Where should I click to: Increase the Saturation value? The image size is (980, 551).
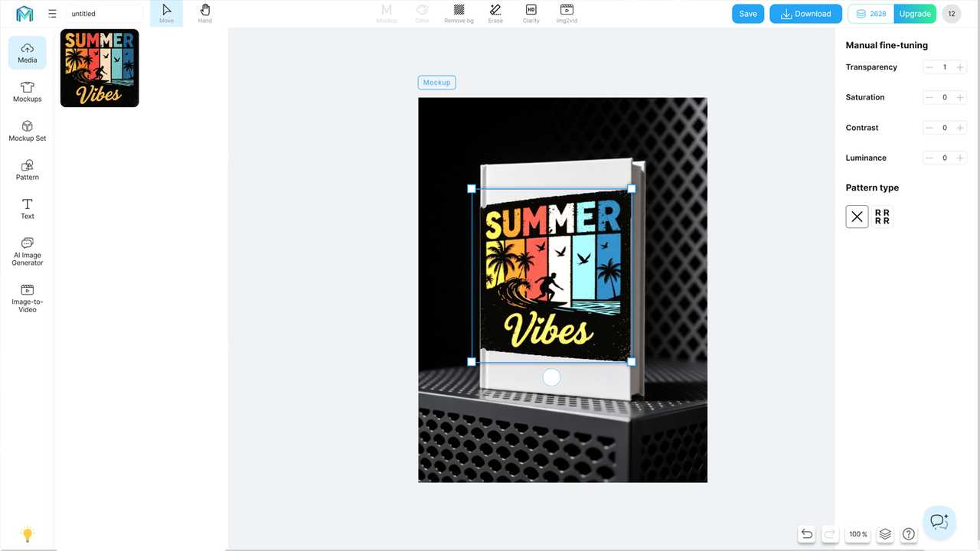(960, 97)
